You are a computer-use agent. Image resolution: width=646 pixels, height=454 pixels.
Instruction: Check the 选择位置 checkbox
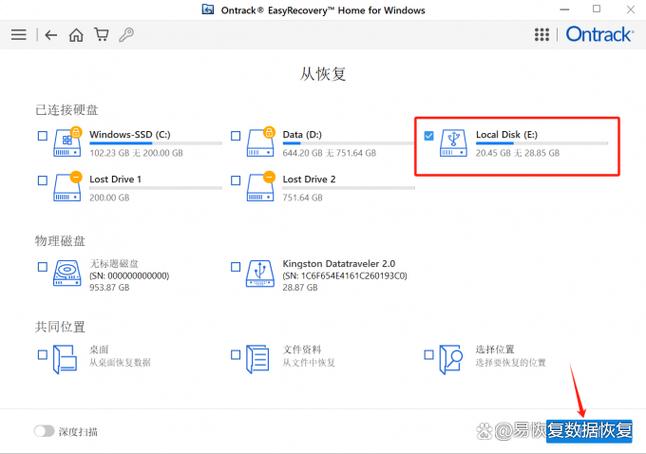(429, 355)
